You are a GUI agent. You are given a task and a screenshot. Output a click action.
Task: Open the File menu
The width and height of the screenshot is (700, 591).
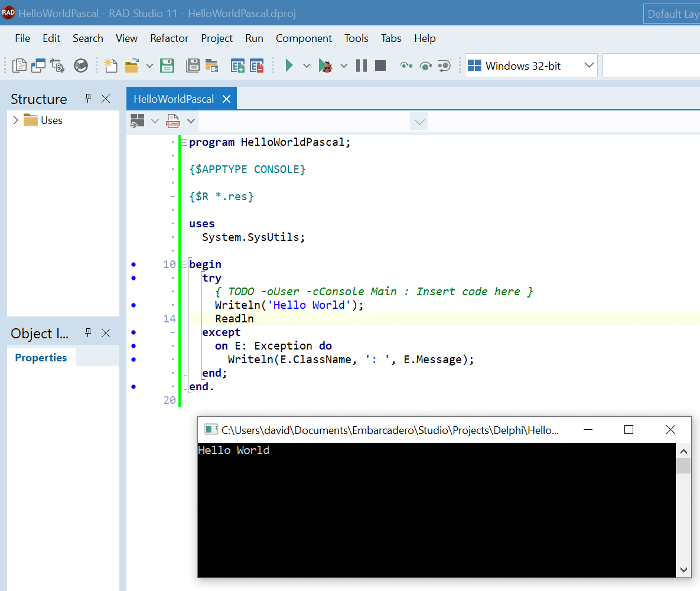[22, 38]
